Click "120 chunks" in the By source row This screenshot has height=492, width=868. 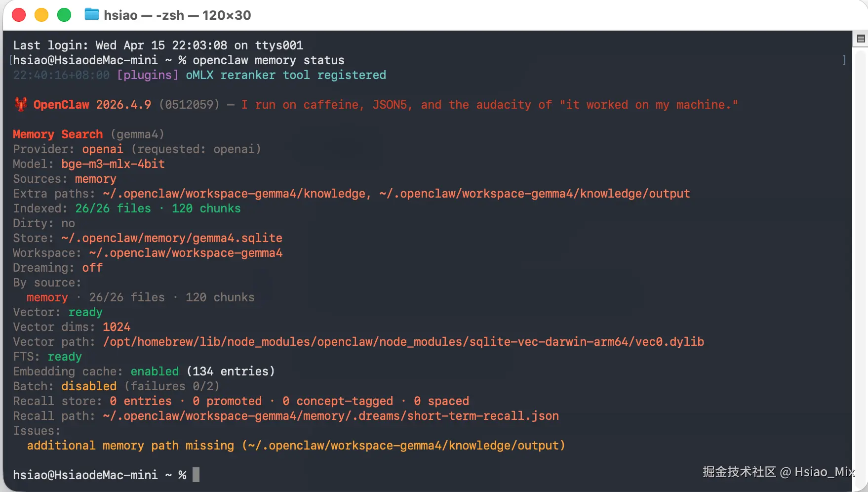coord(220,297)
